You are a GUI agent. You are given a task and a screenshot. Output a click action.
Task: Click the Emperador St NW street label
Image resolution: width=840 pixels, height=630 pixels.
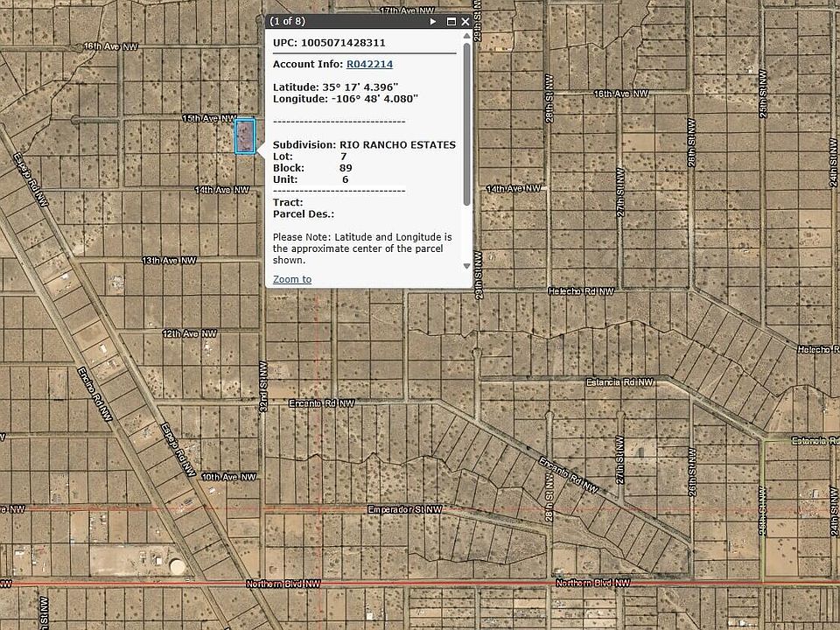[404, 508]
